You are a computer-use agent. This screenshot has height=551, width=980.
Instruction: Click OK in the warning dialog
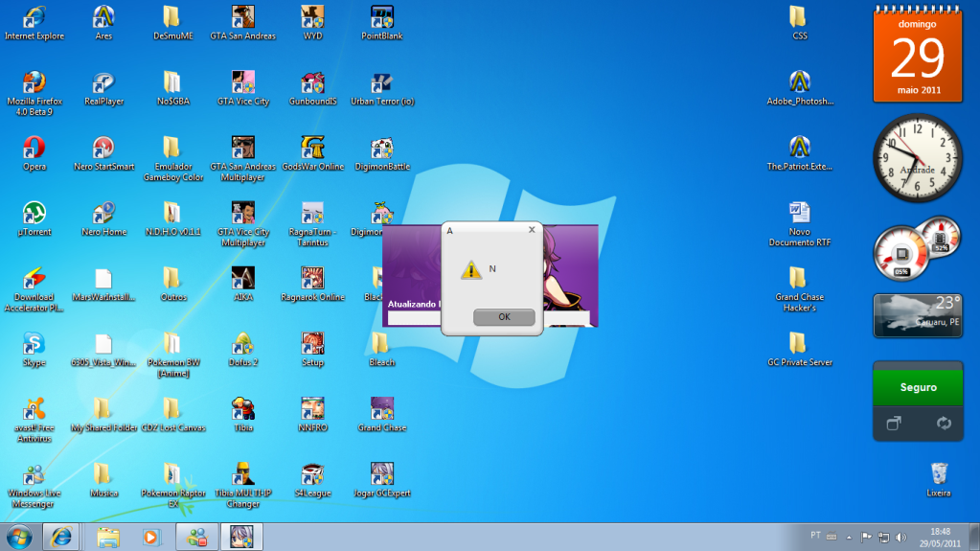point(504,317)
